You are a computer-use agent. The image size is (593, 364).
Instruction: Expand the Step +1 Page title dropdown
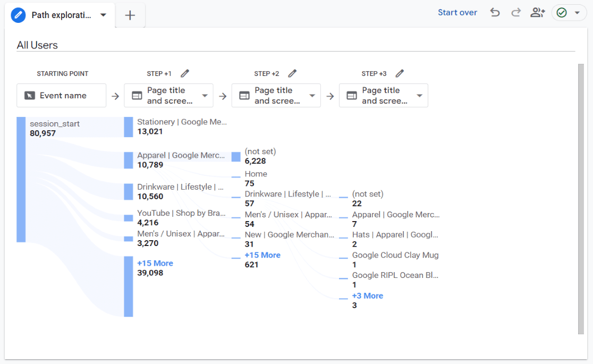coord(205,96)
